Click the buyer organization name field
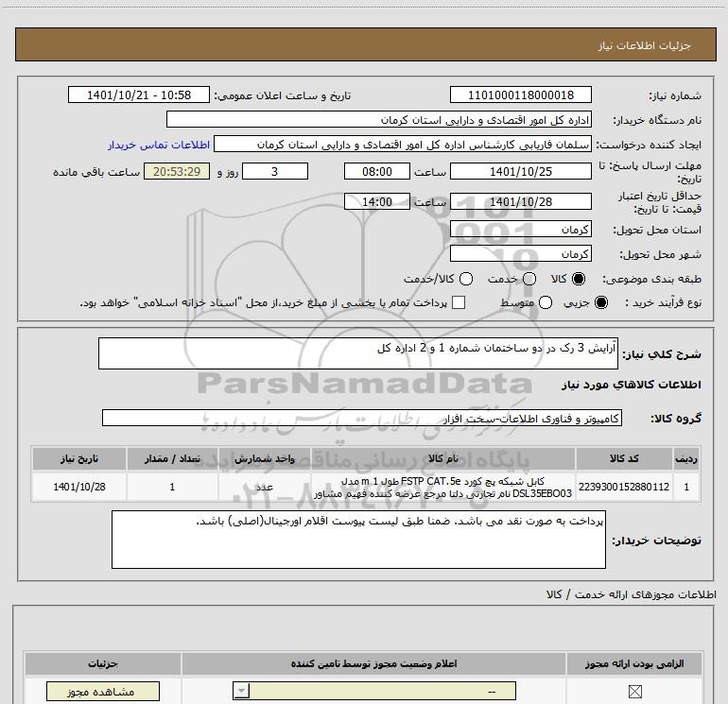 pos(379,119)
